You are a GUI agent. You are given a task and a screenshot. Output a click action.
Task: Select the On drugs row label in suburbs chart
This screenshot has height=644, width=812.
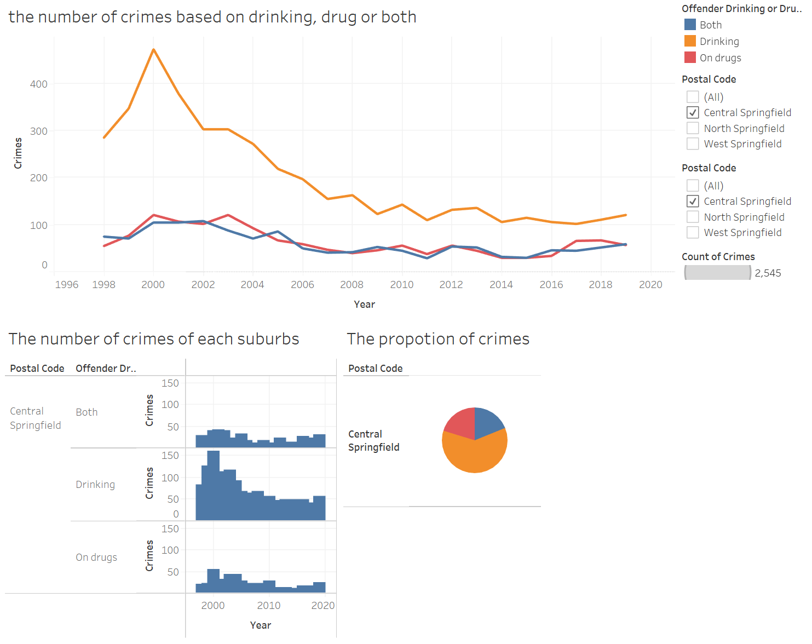point(96,557)
